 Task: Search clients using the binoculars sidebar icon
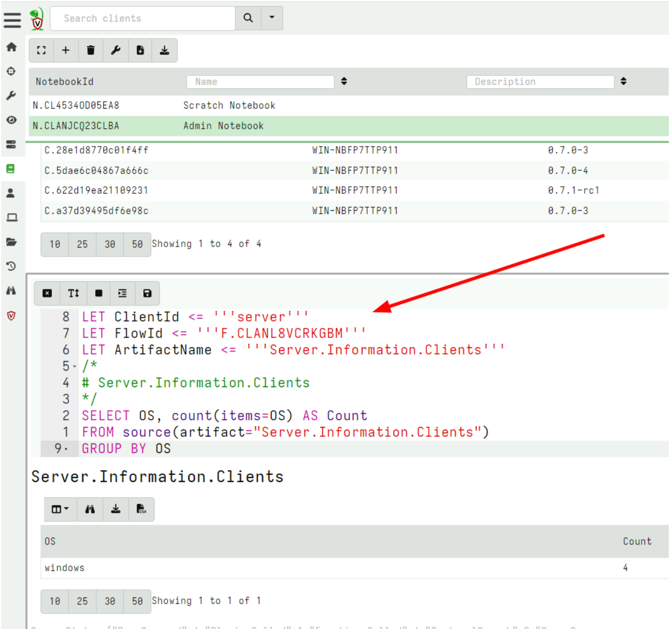11,290
